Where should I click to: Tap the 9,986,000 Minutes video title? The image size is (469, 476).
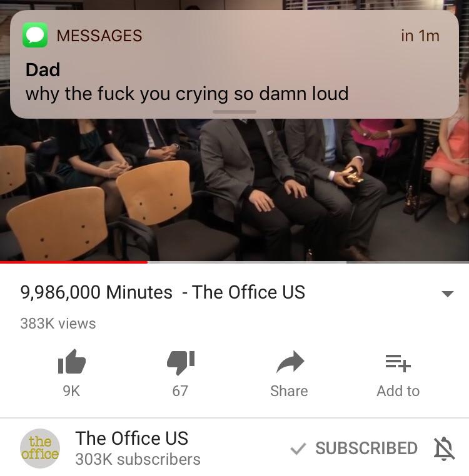click(x=163, y=292)
